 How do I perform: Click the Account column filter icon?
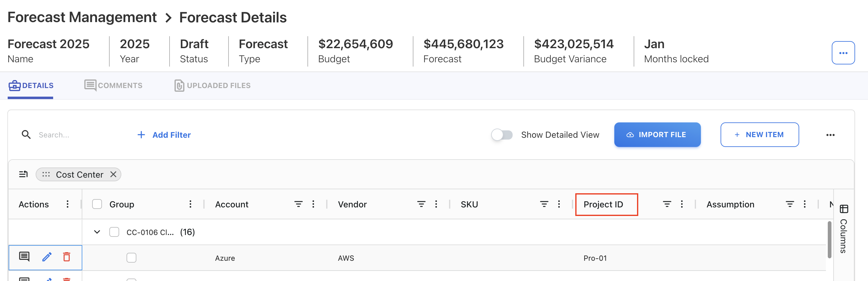pyautogui.click(x=298, y=204)
